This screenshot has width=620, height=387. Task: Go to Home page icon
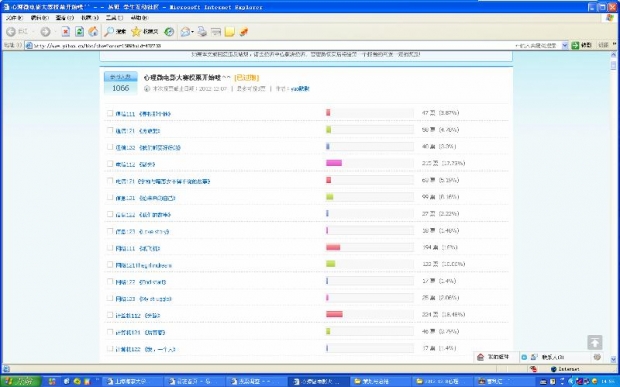pyautogui.click(x=93, y=32)
